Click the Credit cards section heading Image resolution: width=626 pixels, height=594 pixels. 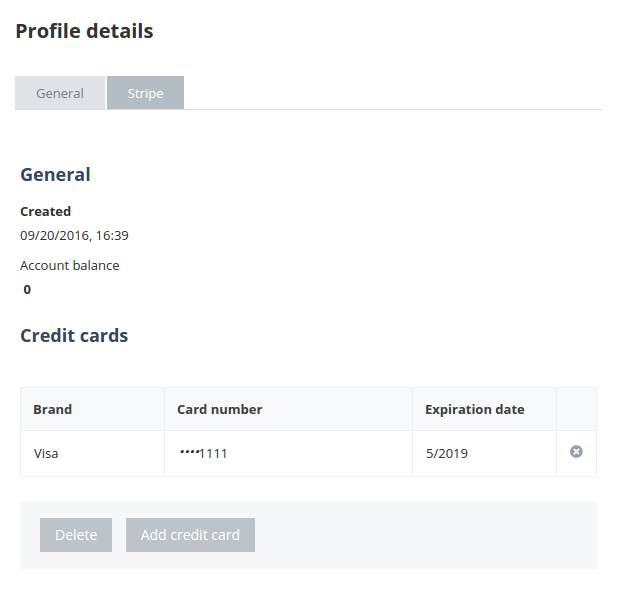(75, 336)
